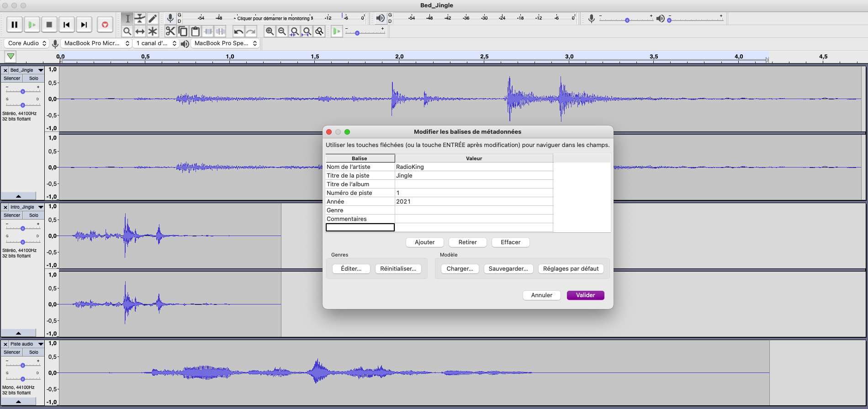The height and width of the screenshot is (409, 868).
Task: Skip to end of project
Action: point(84,25)
